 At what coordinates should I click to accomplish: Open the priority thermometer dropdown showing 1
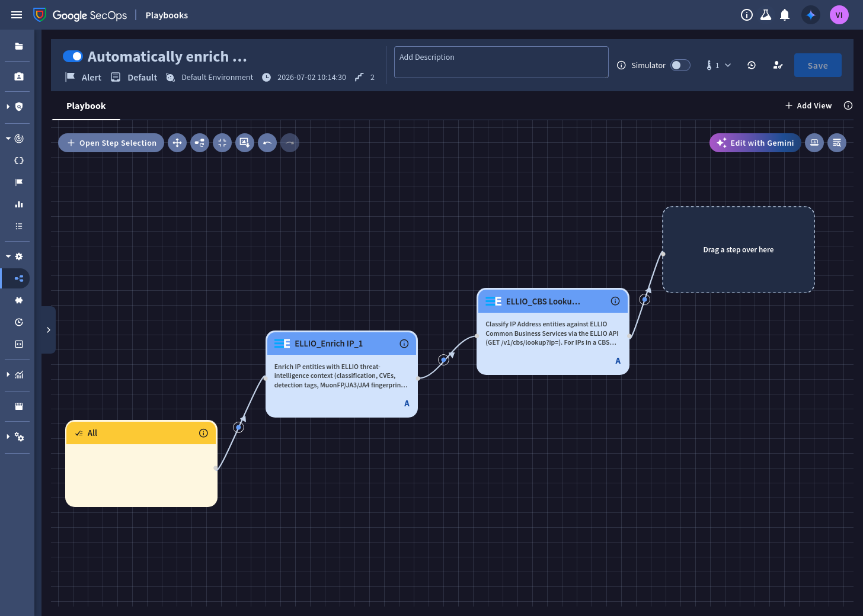click(718, 65)
